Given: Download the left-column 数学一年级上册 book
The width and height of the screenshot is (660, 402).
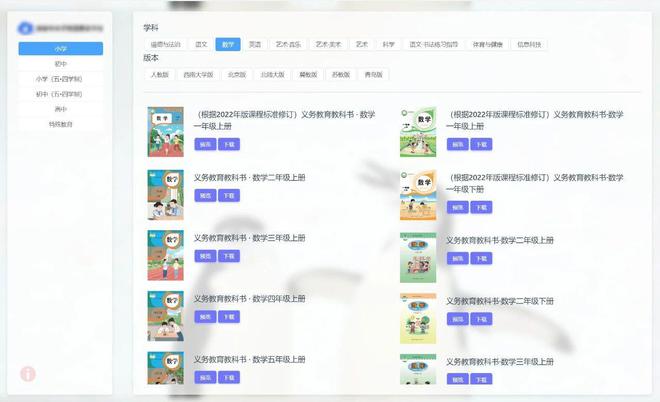Looking at the screenshot, I should coord(229,144).
